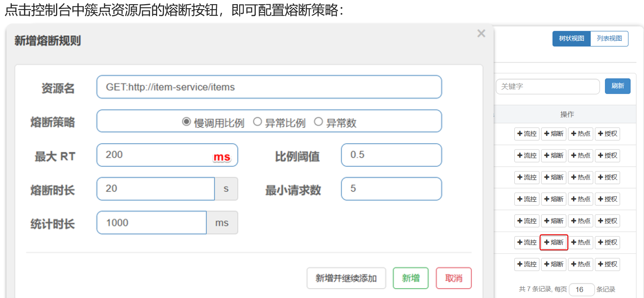Click 熔断 in the last resource row

click(x=554, y=264)
